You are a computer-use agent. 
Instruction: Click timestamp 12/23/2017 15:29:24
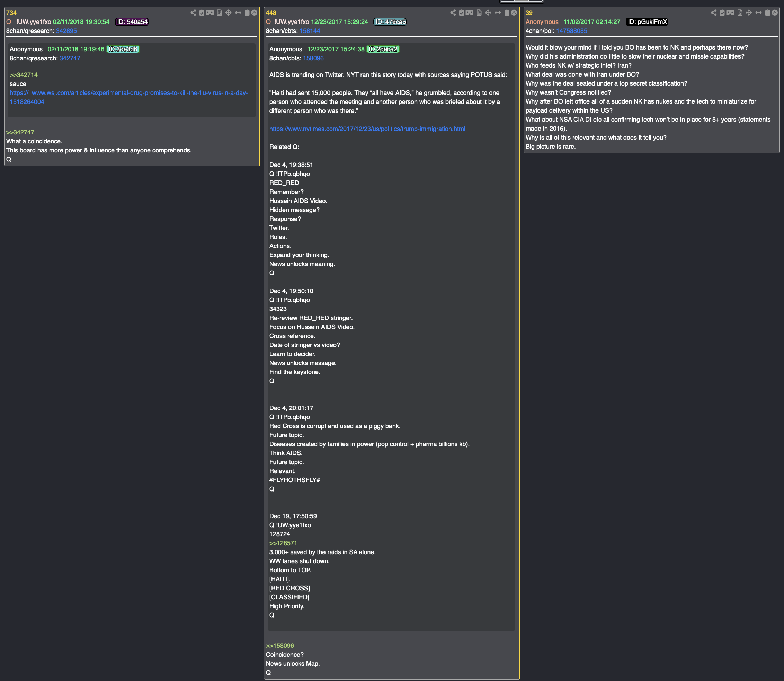pyautogui.click(x=340, y=22)
